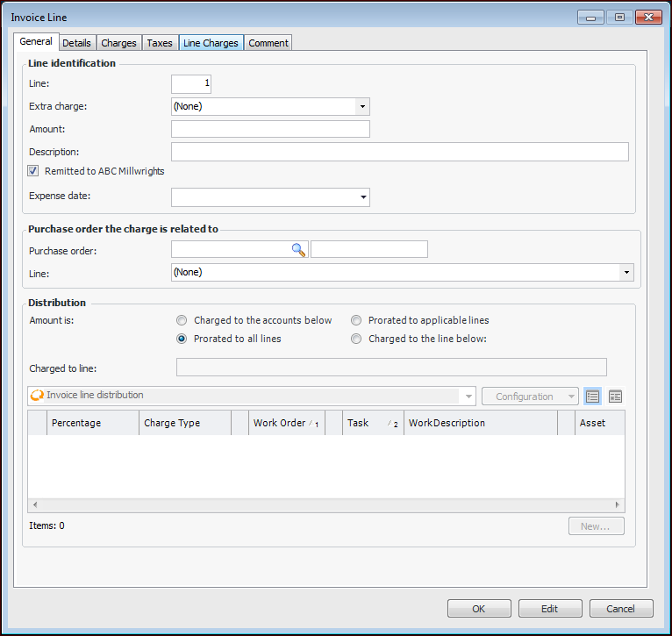Choose Prorated to applicable lines option
This screenshot has width=672, height=636.
point(356,321)
